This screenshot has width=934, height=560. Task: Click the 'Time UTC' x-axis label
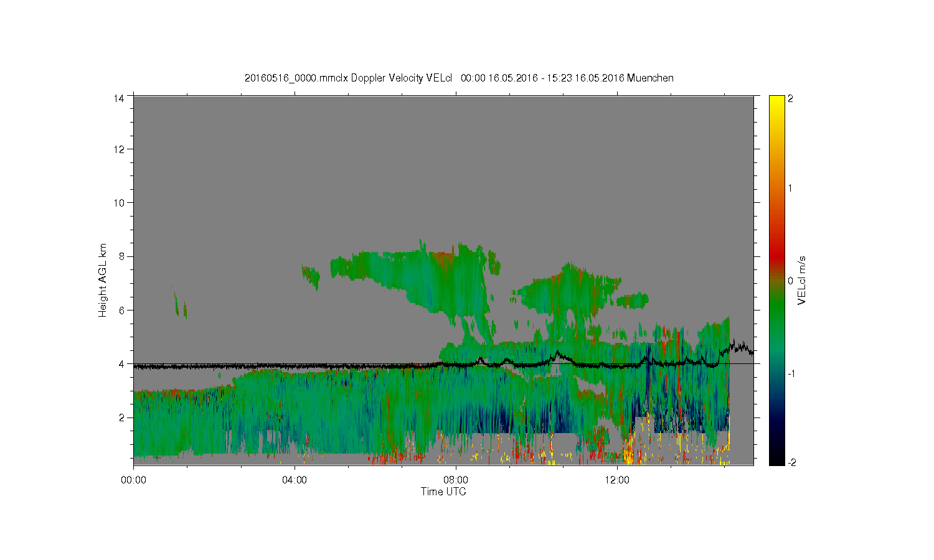click(443, 492)
